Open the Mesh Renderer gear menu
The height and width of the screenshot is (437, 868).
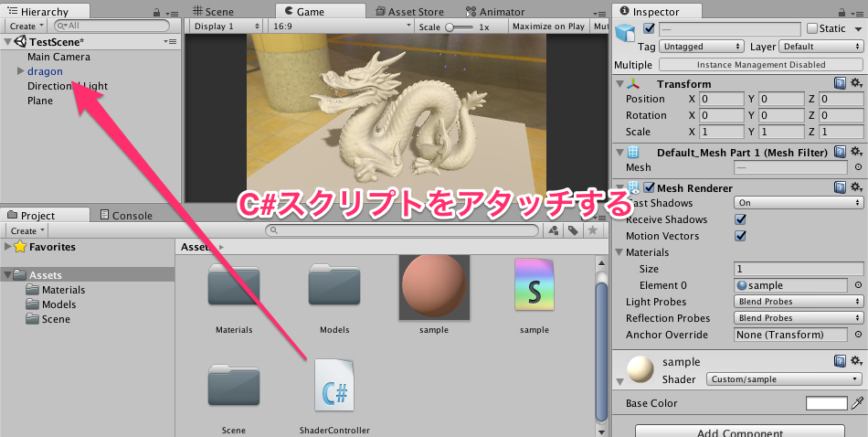tap(856, 187)
